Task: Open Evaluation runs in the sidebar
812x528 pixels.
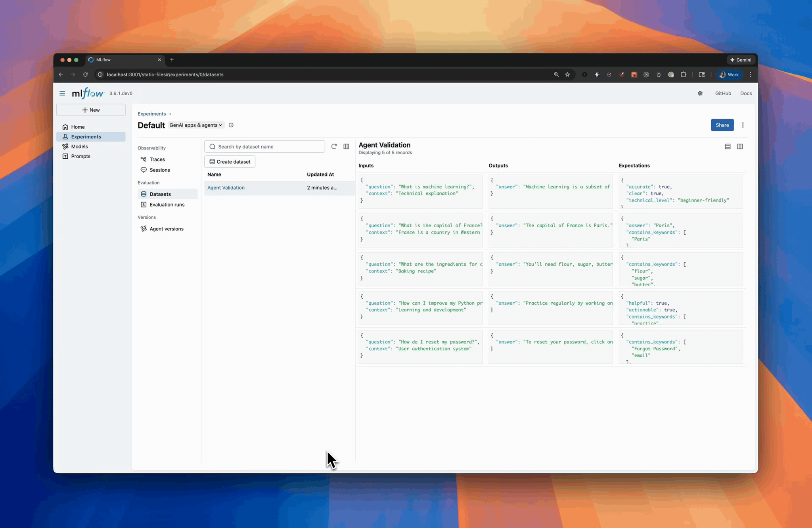Action: tap(167, 205)
